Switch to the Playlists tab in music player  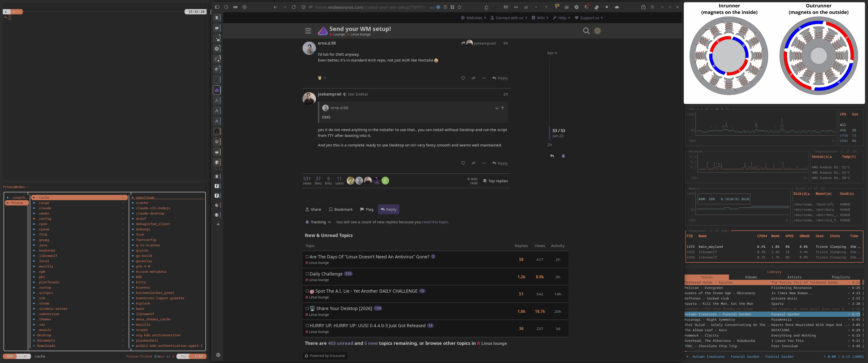[840, 277]
